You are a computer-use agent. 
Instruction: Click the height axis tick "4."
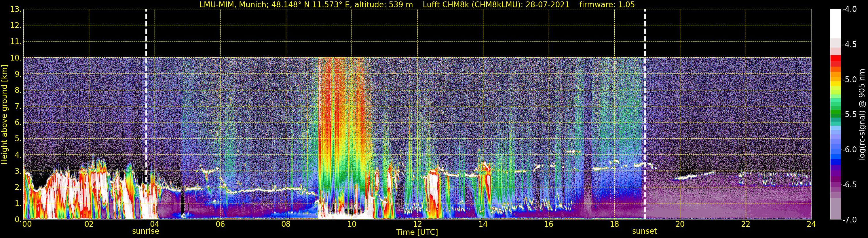click(18, 155)
